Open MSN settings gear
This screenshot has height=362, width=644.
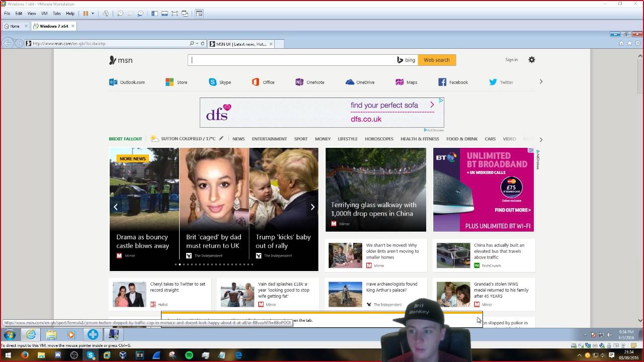tap(532, 60)
